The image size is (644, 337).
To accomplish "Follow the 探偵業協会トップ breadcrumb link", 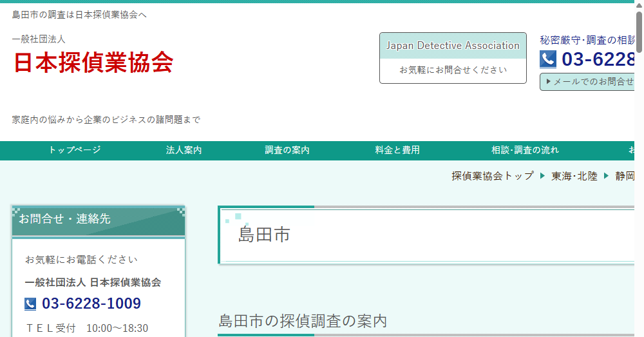I will coord(492,176).
